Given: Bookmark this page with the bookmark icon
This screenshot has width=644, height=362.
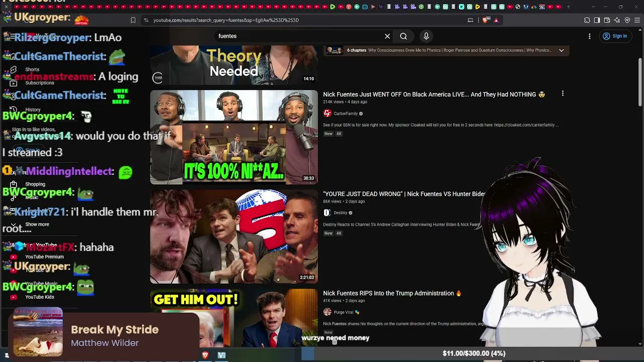Looking at the screenshot, I should pos(133,20).
